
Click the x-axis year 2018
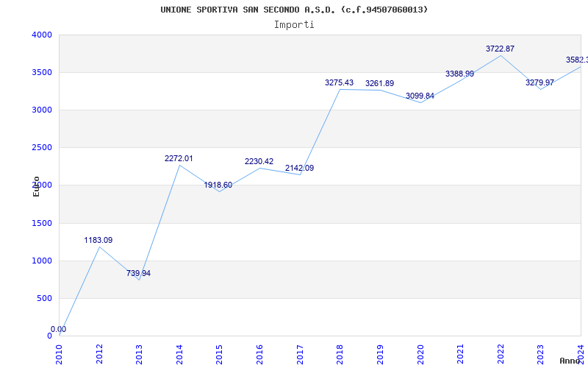point(340,355)
